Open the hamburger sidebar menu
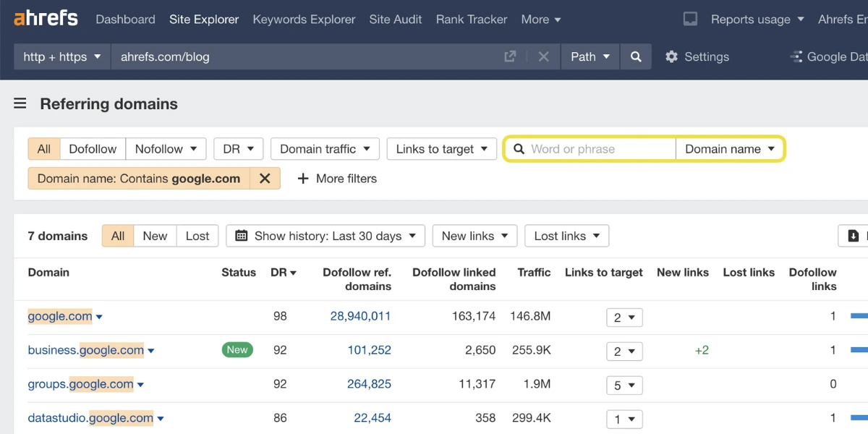The width and height of the screenshot is (868, 434). click(x=20, y=104)
